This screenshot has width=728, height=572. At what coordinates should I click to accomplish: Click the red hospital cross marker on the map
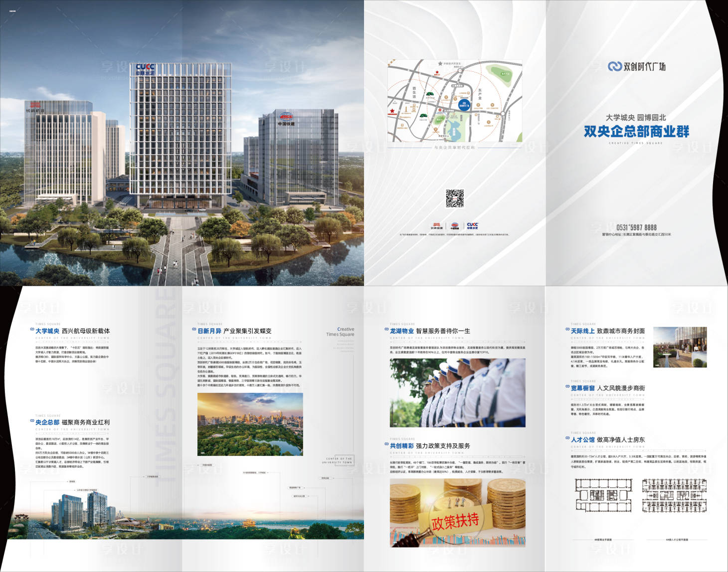440,110
